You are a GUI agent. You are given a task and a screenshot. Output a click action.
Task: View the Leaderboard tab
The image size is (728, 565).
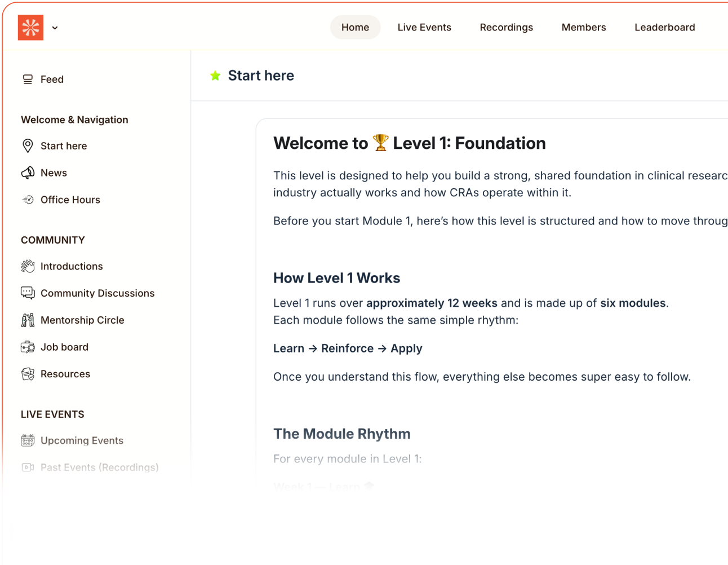point(664,27)
